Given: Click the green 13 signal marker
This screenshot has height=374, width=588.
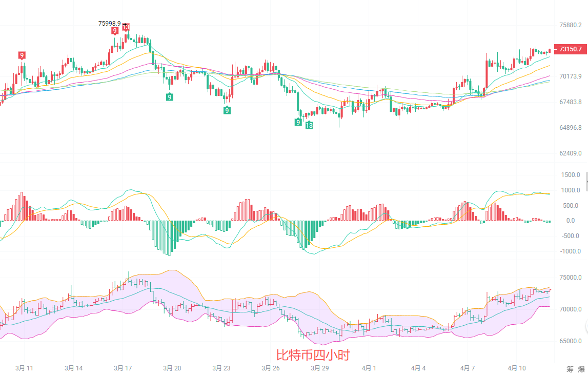Looking at the screenshot, I should pyautogui.click(x=309, y=125).
